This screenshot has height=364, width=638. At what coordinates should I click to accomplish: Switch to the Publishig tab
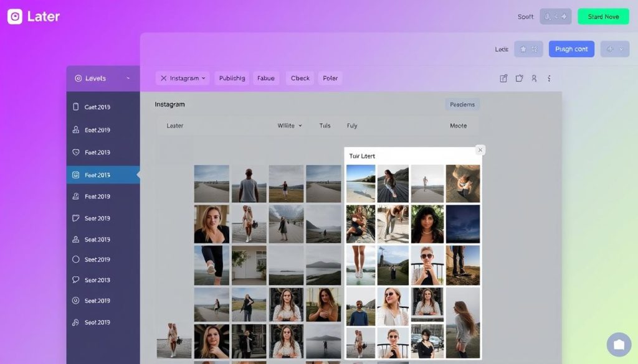[231, 78]
